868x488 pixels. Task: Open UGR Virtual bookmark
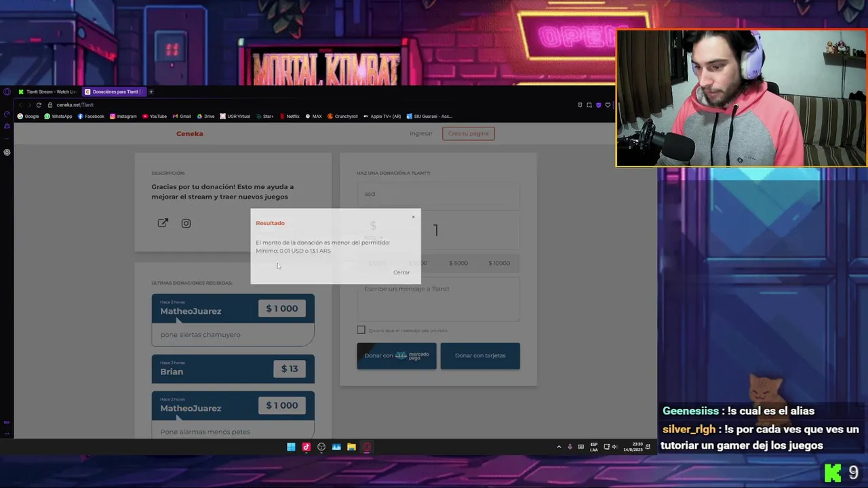tap(235, 117)
